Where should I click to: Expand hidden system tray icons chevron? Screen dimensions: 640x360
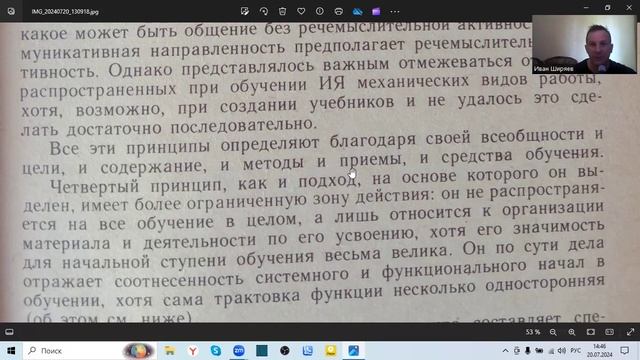505,351
